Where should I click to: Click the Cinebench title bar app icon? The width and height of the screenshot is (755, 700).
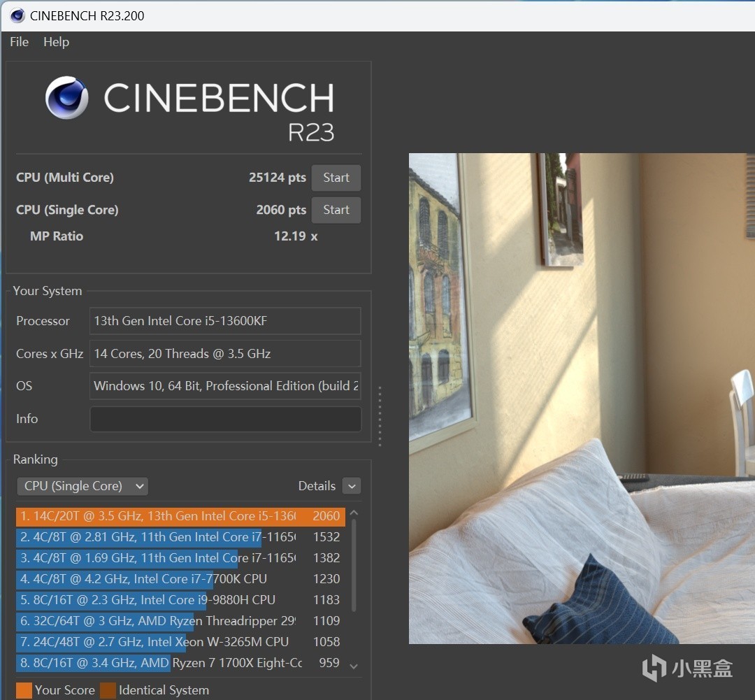[17, 15]
